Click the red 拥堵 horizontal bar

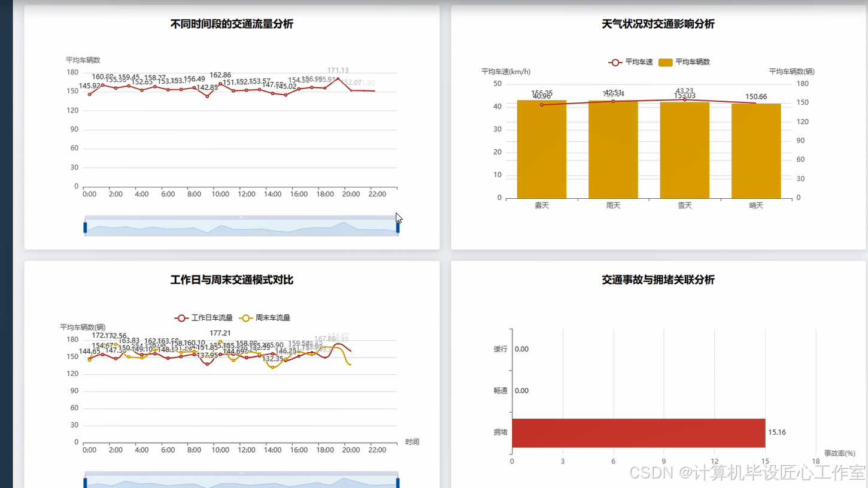pos(639,433)
